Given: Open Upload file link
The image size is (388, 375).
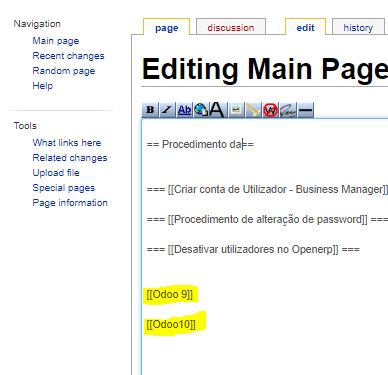Looking at the screenshot, I should point(56,173).
